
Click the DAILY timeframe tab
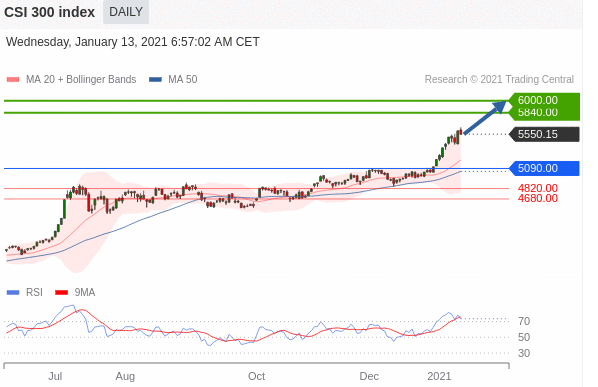(x=126, y=12)
